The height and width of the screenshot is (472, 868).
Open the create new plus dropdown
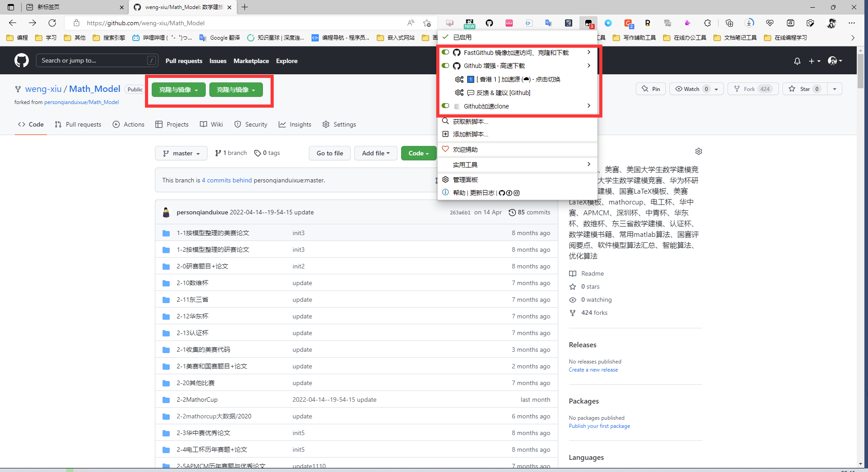point(814,61)
